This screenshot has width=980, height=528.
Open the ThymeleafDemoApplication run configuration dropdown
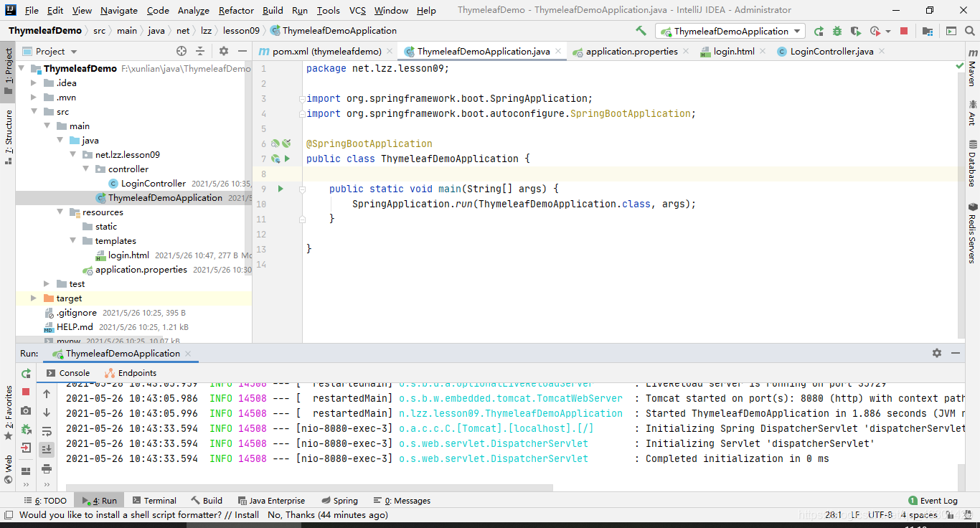point(730,31)
